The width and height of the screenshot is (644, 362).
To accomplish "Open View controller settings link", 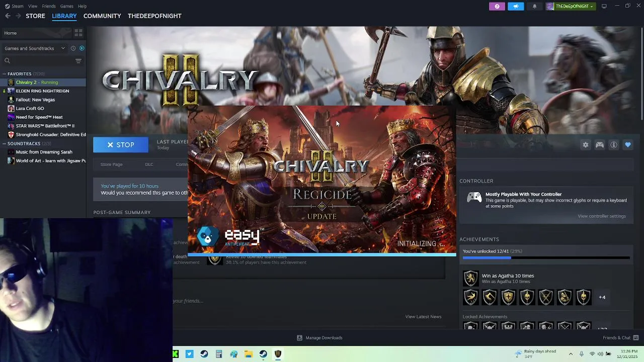I will [x=602, y=216].
